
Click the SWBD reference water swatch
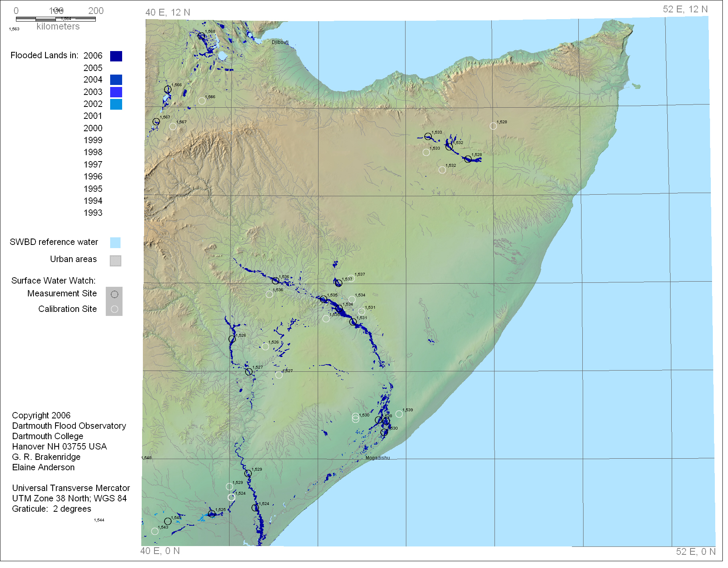[x=115, y=243]
